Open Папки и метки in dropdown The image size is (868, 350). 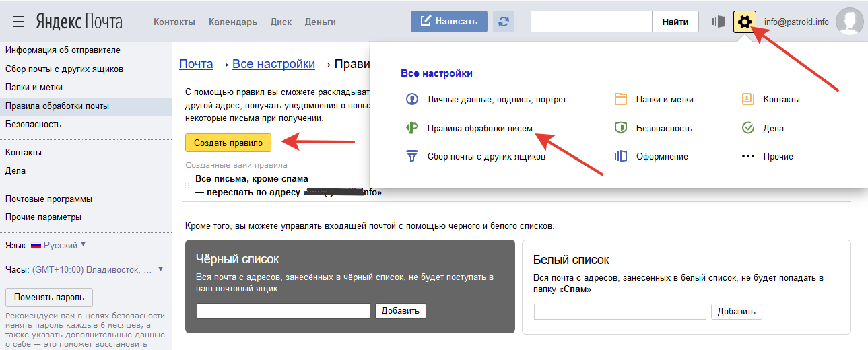(665, 99)
